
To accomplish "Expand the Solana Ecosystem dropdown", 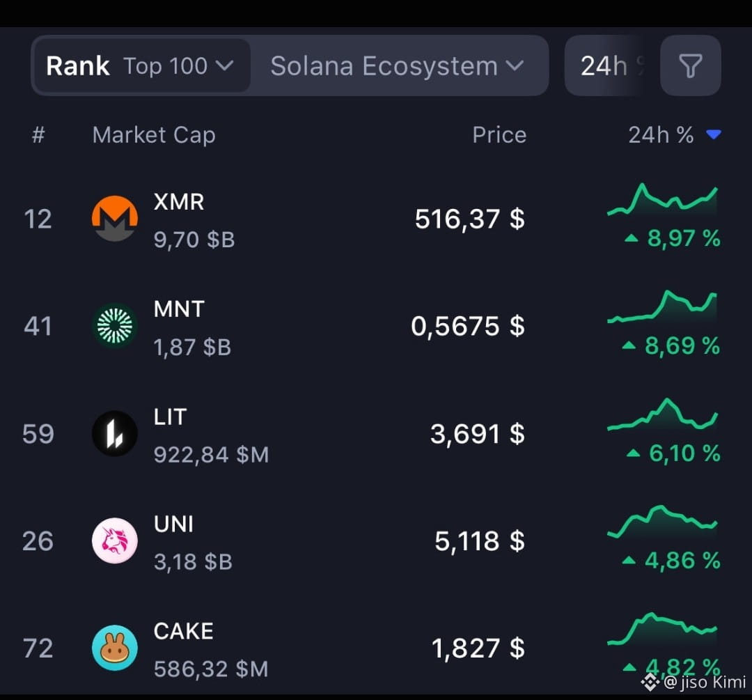I will click(397, 65).
